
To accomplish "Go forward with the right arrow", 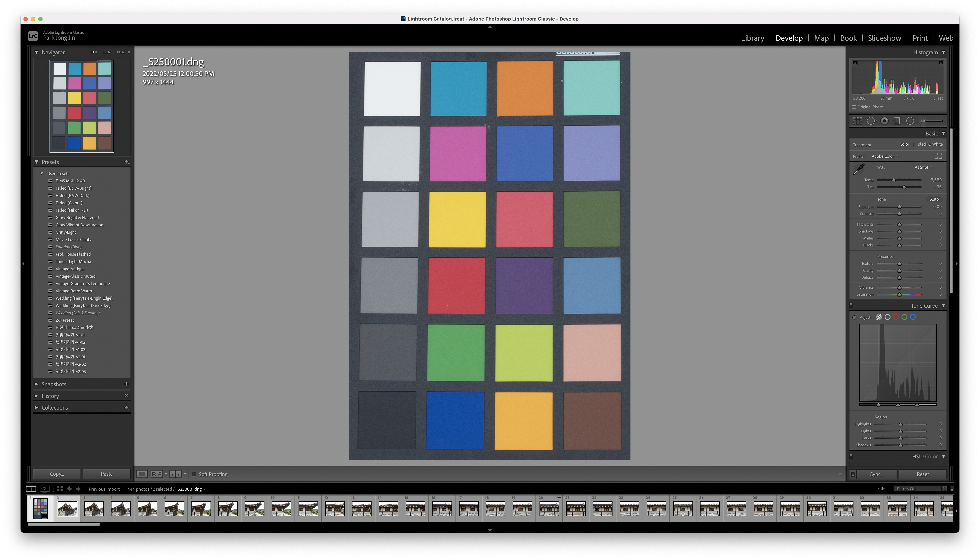I will pyautogui.click(x=78, y=489).
